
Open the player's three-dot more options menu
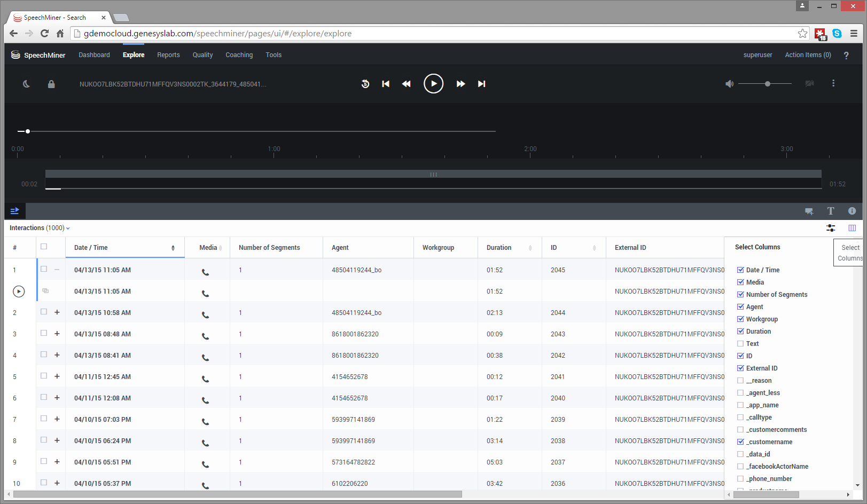coord(833,83)
